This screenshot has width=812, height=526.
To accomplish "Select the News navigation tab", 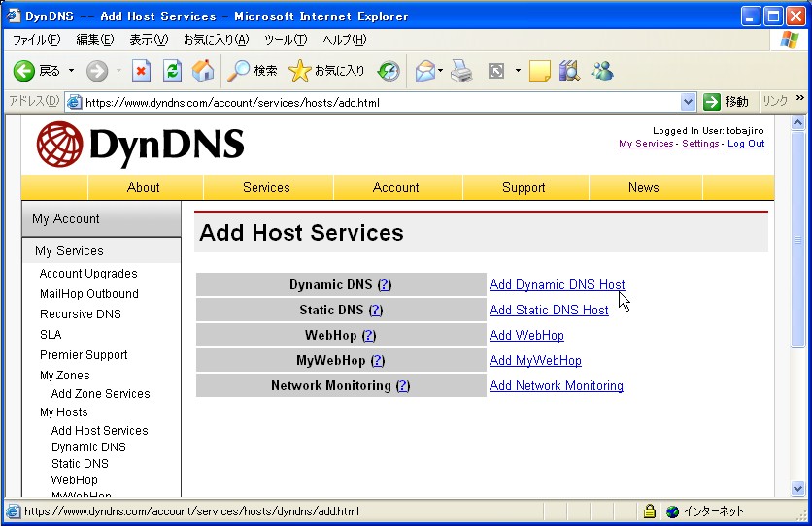I will (x=644, y=187).
